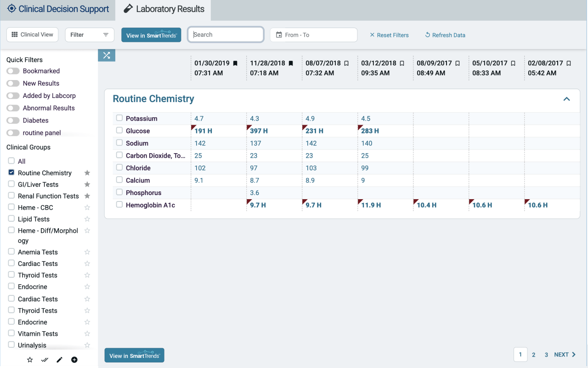Click the shuffle/expand icon above the sidebar
This screenshot has height=368, width=588.
pyautogui.click(x=107, y=55)
